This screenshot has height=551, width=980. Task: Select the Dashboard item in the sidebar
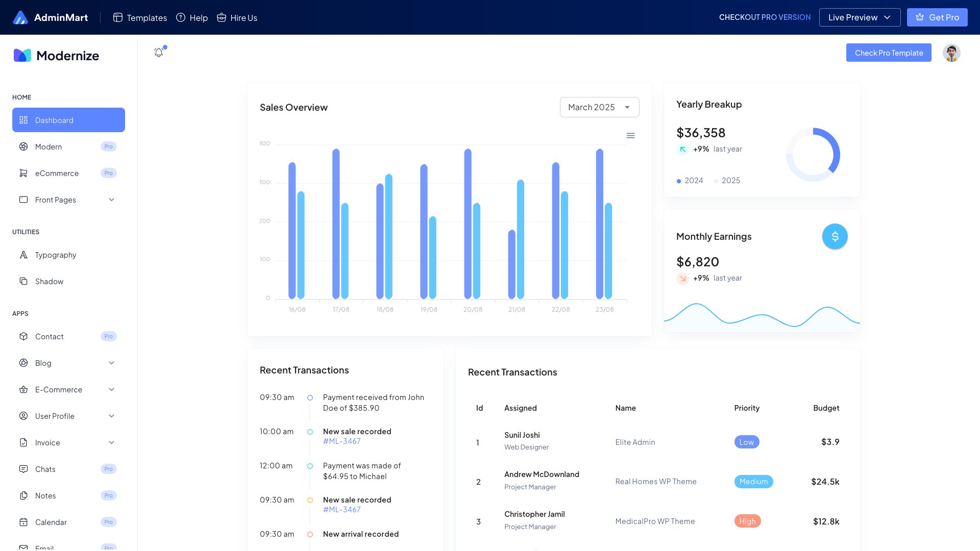pos(54,120)
